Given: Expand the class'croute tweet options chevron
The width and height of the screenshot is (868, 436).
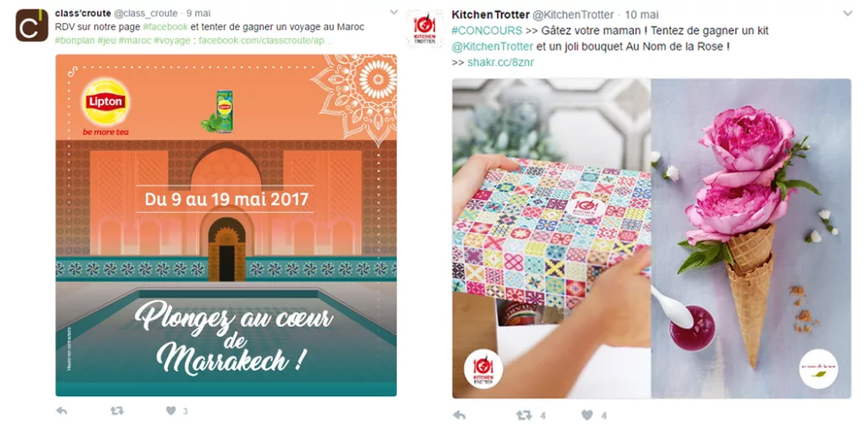Looking at the screenshot, I should pyautogui.click(x=393, y=12).
